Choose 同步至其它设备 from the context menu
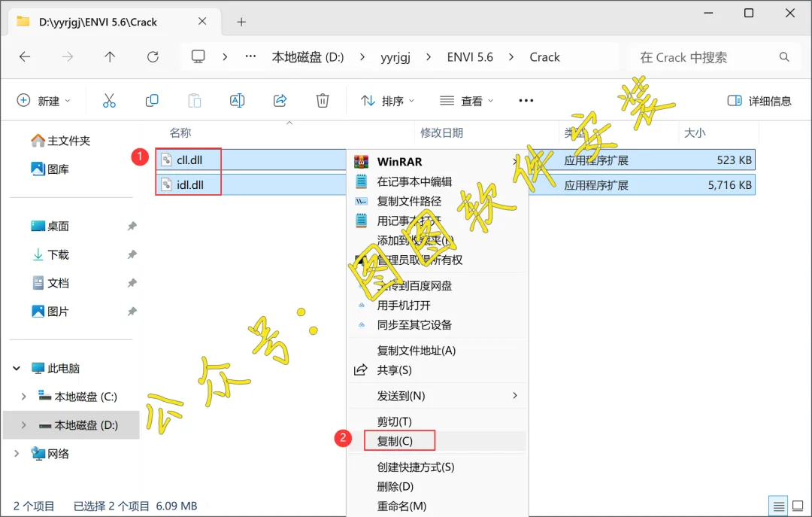The height and width of the screenshot is (517, 812). [x=414, y=325]
